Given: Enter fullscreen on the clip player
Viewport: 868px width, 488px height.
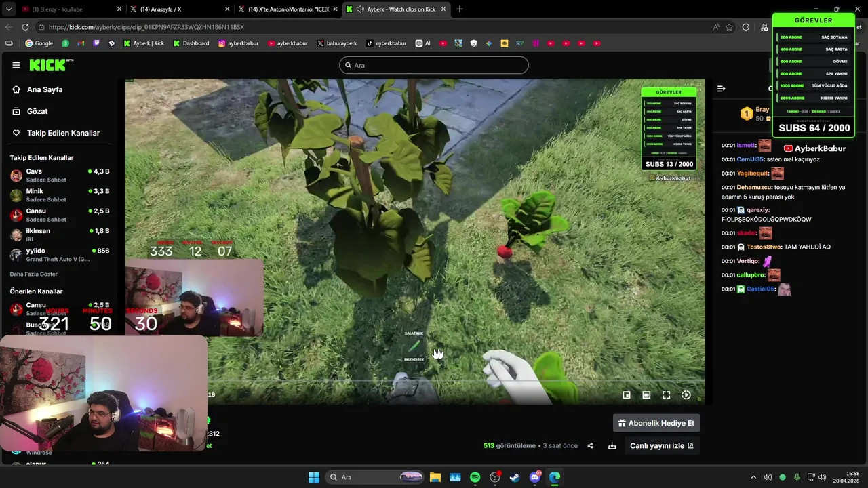Looking at the screenshot, I should pyautogui.click(x=666, y=395).
